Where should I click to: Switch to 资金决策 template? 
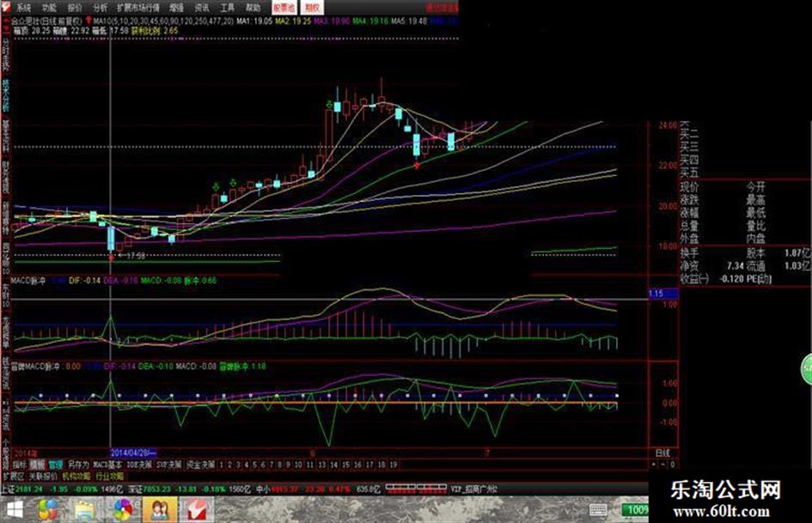click(200, 465)
